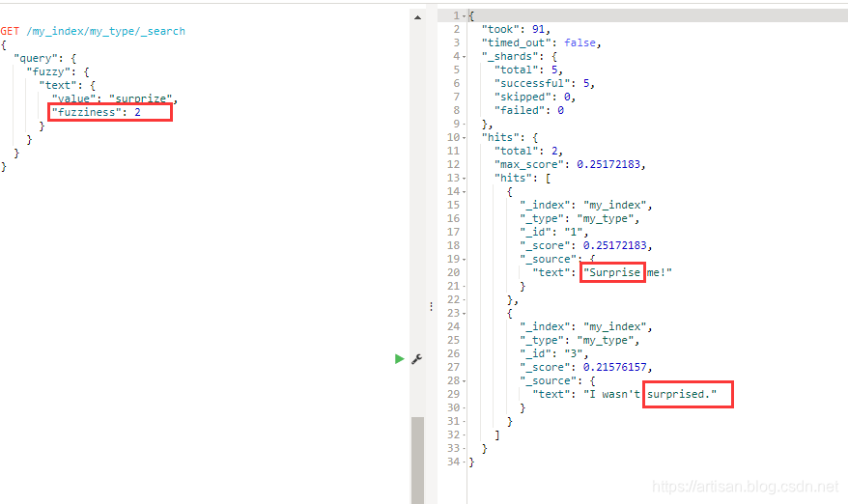Collapse the "_source" fold at line 19
848x504 pixels.
(464, 260)
